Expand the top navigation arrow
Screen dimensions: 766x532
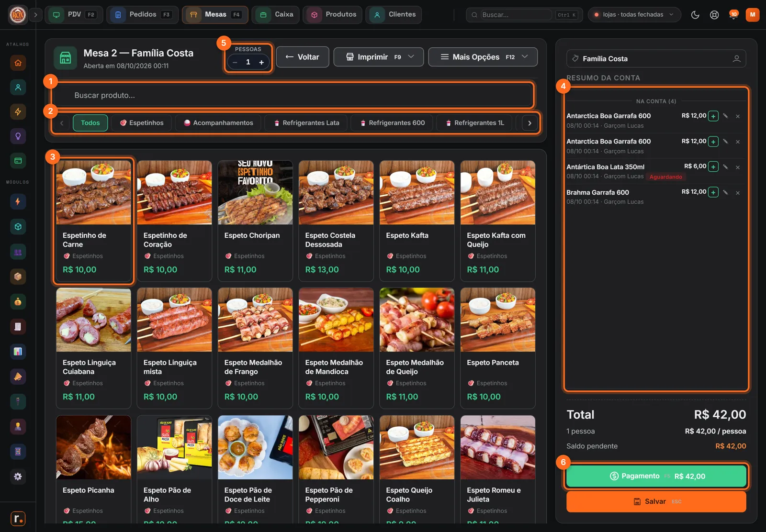point(35,15)
